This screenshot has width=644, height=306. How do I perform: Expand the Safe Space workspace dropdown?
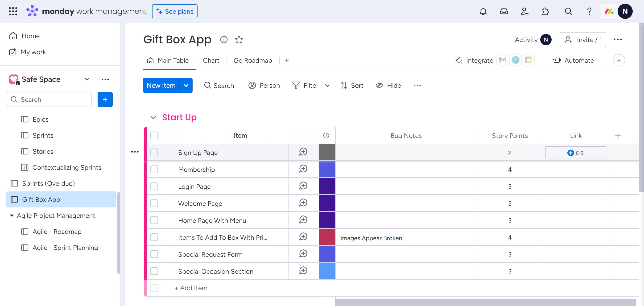click(87, 79)
